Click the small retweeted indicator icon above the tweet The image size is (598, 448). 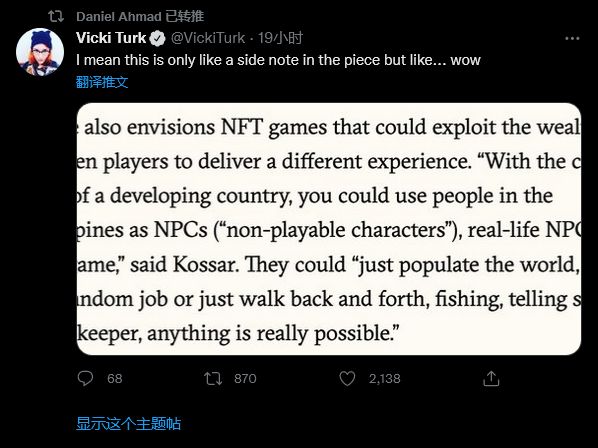pyautogui.click(x=56, y=16)
